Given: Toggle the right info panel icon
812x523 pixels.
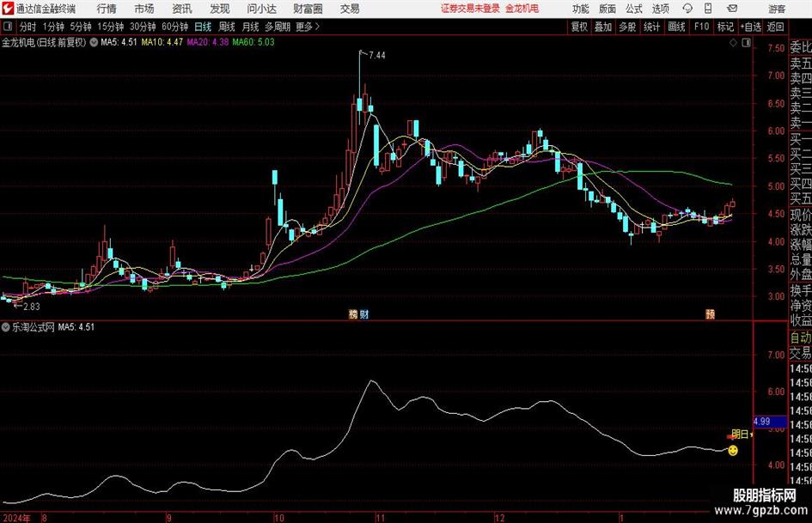Looking at the screenshot, I should pos(746,43).
